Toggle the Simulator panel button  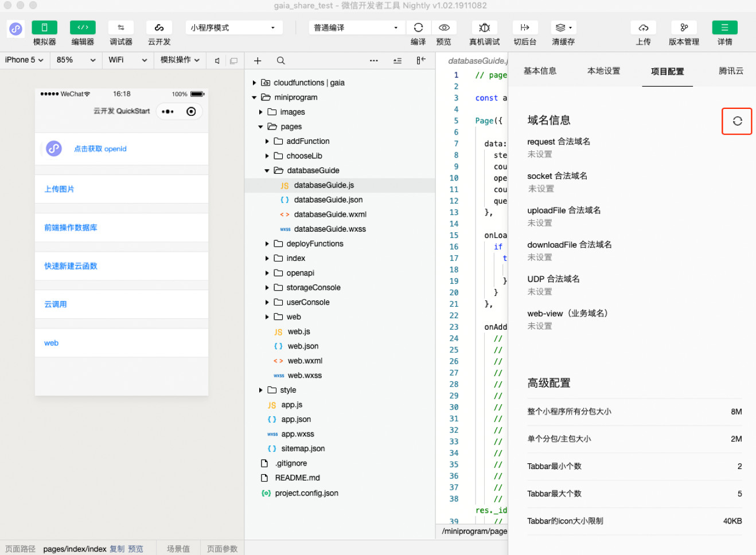point(44,28)
